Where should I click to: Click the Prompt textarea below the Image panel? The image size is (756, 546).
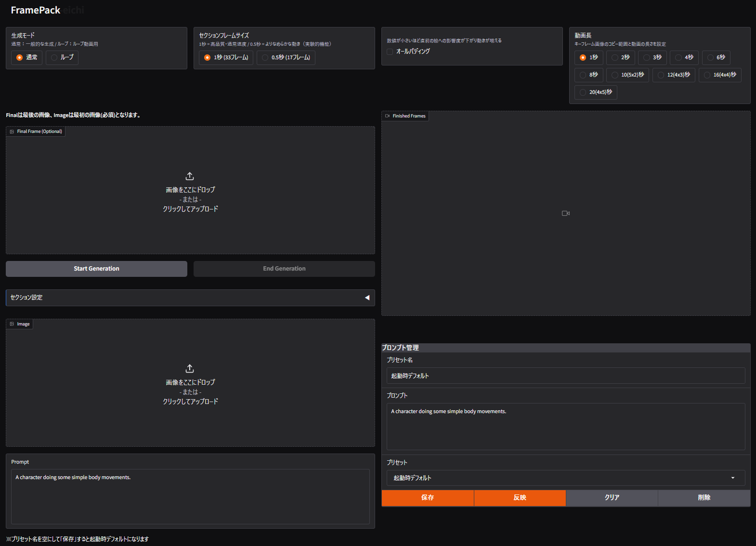coord(190,496)
